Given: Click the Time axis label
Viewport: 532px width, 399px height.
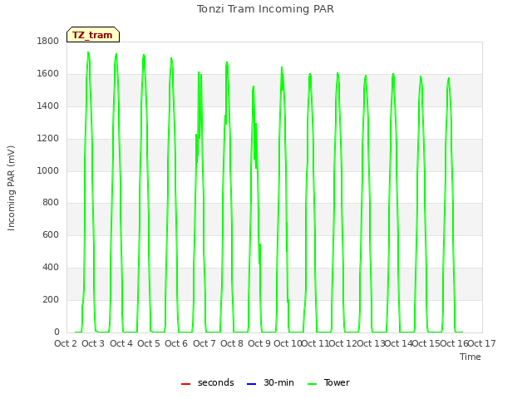Looking at the screenshot, I should tap(470, 357).
